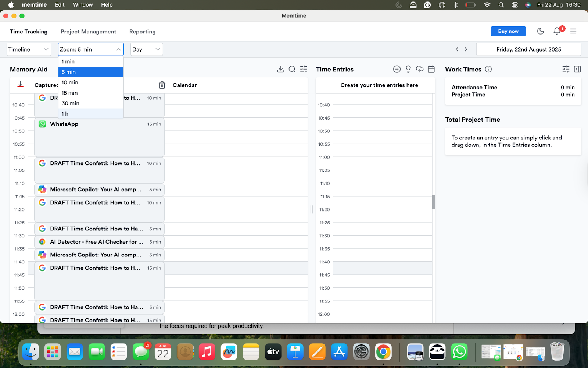
Task: Open Timeline view dropdown
Action: [x=29, y=49]
